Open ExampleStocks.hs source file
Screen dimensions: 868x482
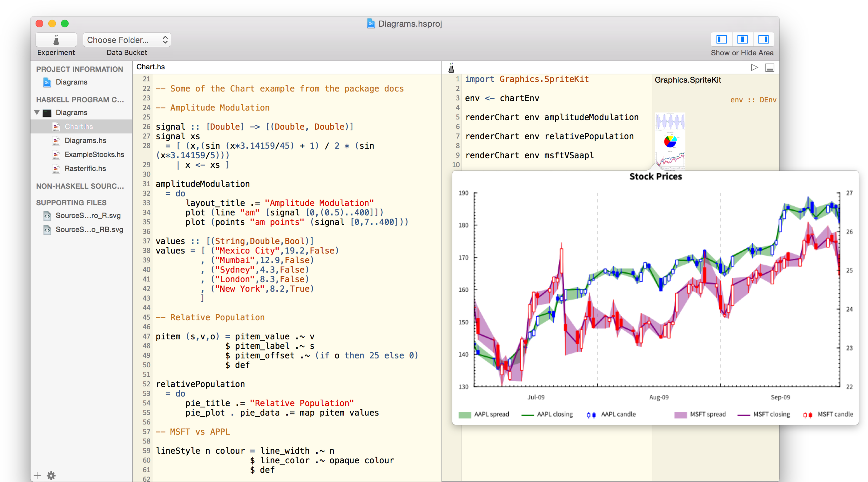click(94, 154)
